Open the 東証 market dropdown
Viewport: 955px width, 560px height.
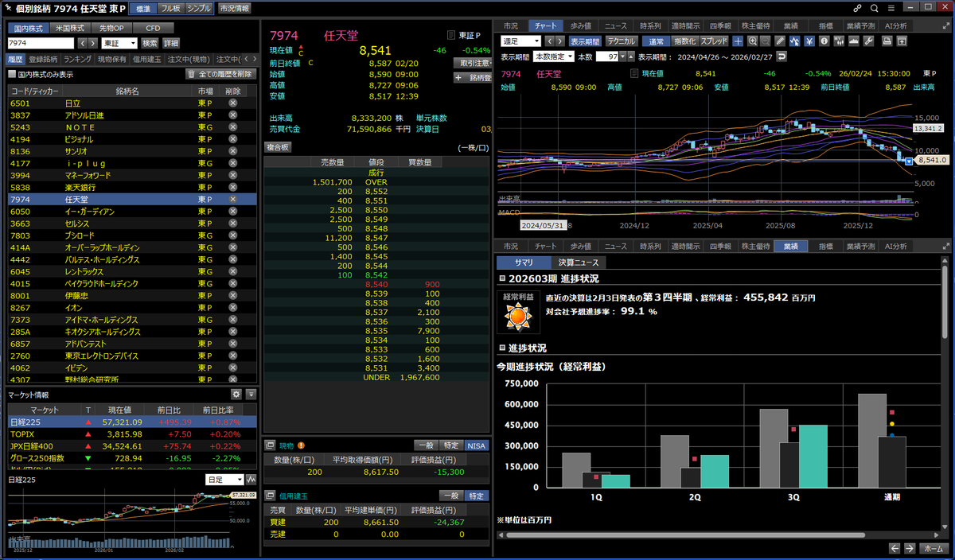click(x=119, y=43)
